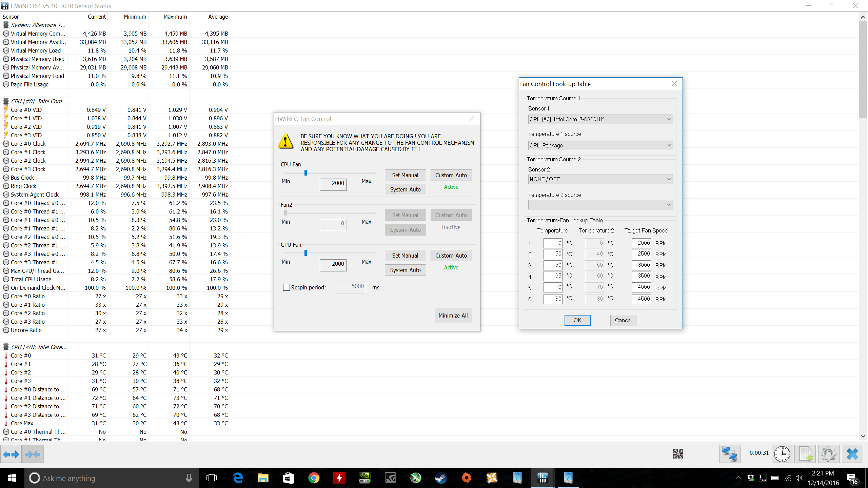
Task: Select the Virtual Memory Load row
Action: click(x=115, y=50)
